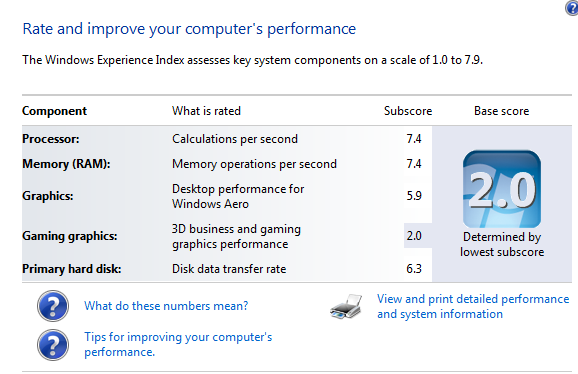Select the Memory (RAM) row label
Screen dimensions: 578x374
coord(66,164)
